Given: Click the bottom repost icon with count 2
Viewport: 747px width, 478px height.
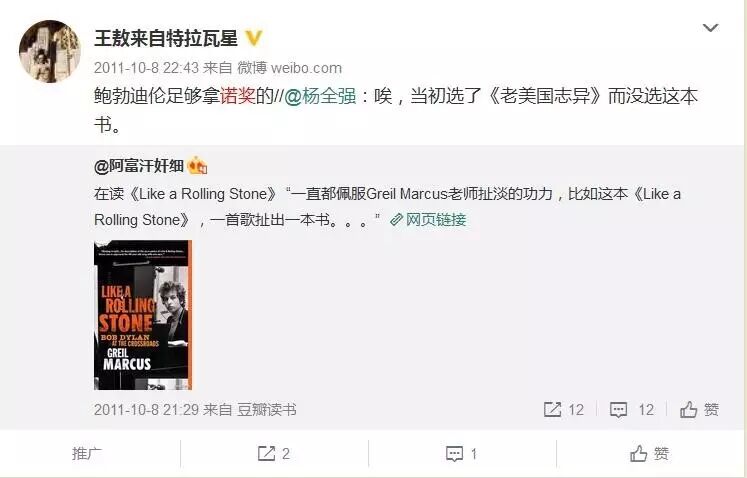Looking at the screenshot, I should click(273, 453).
